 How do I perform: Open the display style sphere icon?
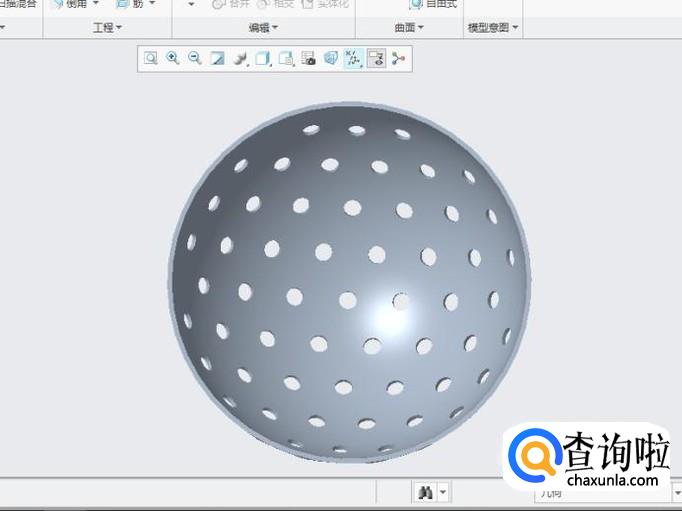click(240, 59)
